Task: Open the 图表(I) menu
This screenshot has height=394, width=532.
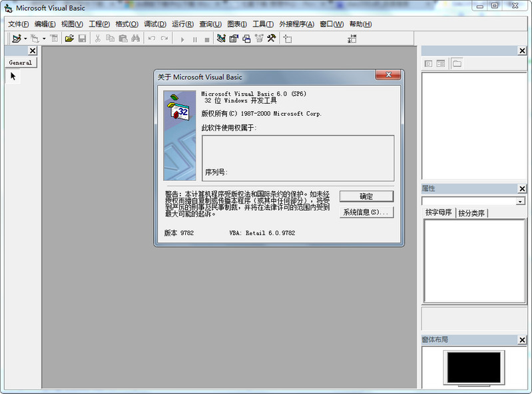Action: pyautogui.click(x=237, y=24)
